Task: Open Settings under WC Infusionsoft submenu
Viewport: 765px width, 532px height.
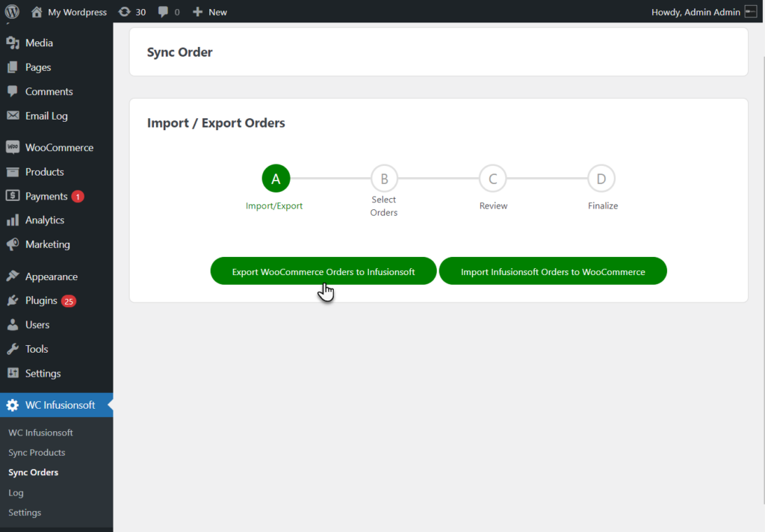Action: tap(25, 513)
